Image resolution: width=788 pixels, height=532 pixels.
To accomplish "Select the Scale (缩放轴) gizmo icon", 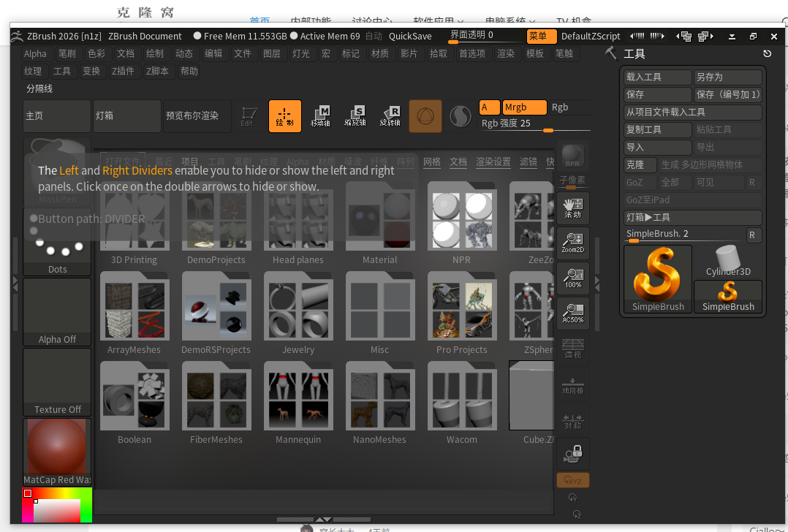I will click(355, 116).
